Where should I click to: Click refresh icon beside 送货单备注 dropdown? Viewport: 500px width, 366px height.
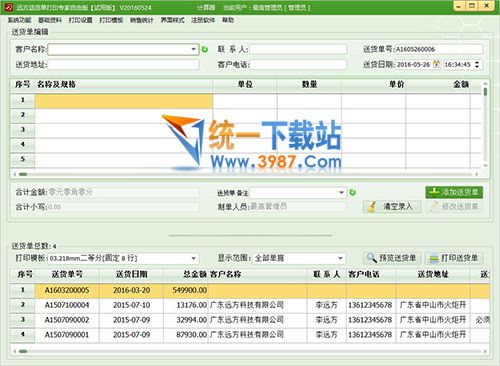[352, 192]
